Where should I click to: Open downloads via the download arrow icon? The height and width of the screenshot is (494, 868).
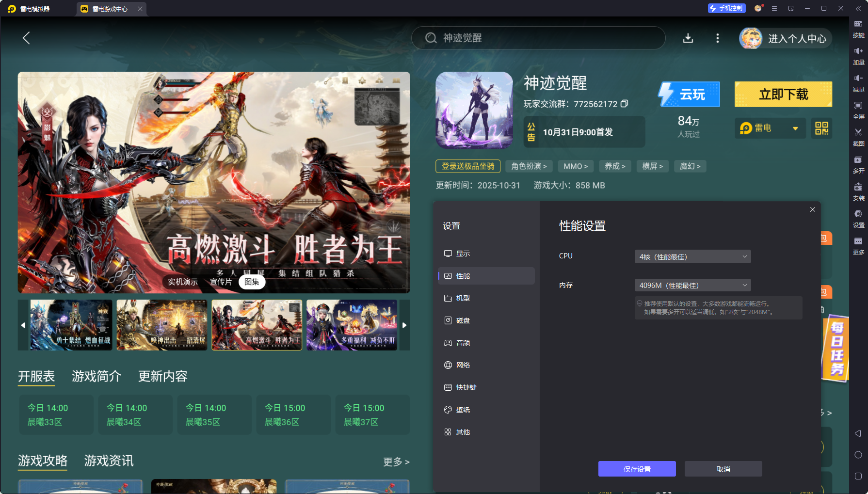(x=688, y=38)
